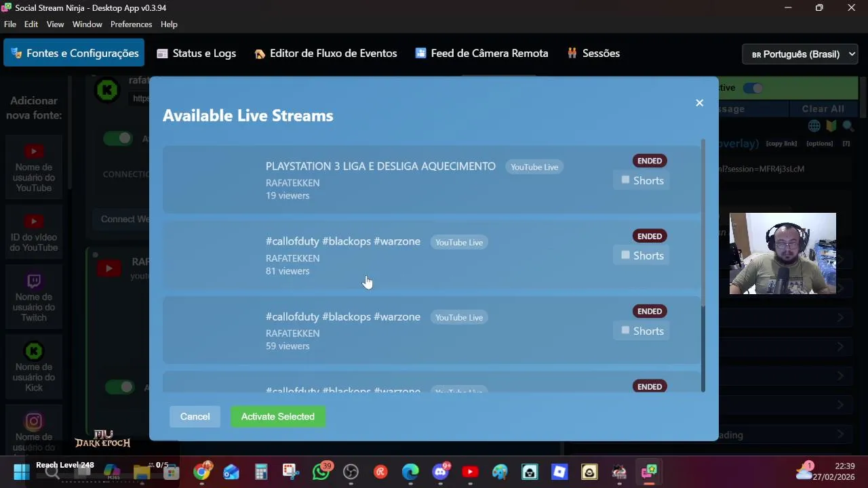Open Microsoft Edge from the taskbar

point(410,472)
